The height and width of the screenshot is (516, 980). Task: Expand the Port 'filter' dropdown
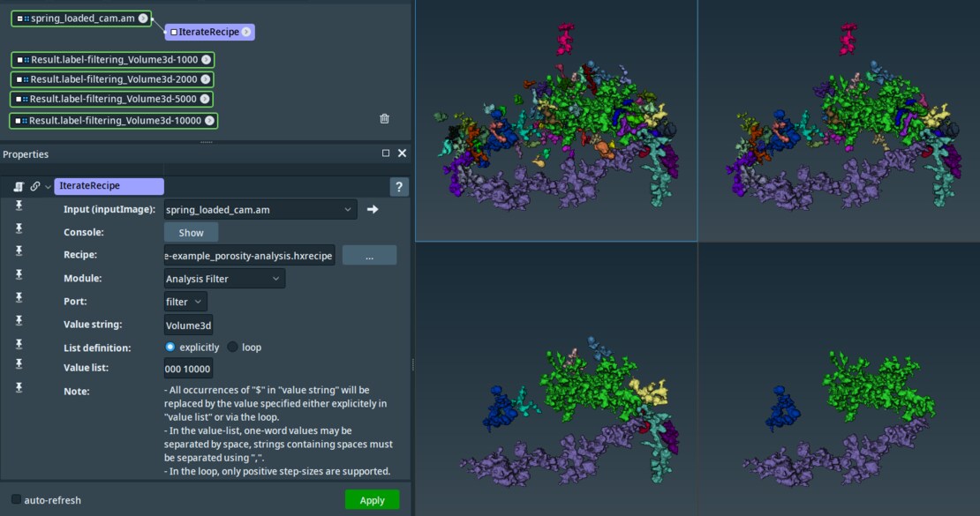click(185, 302)
